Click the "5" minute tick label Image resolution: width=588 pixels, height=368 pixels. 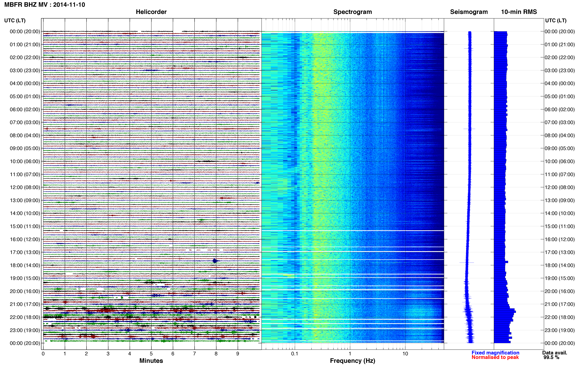point(151,354)
